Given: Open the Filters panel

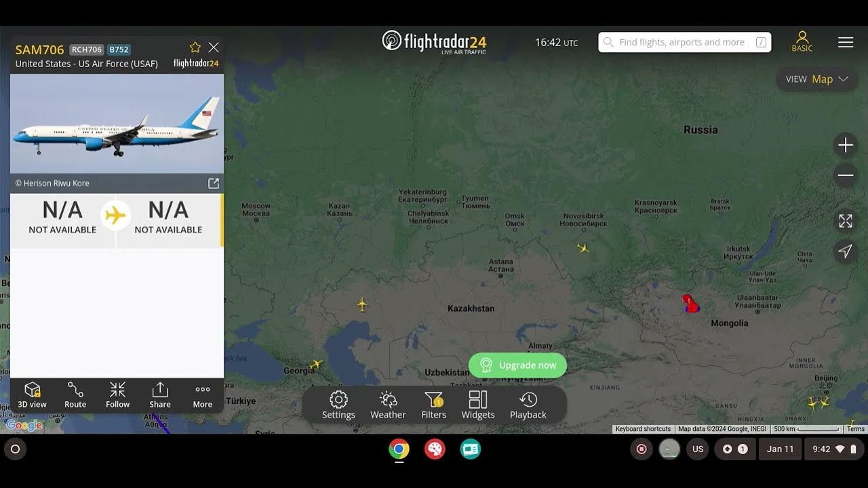Looking at the screenshot, I should (433, 405).
